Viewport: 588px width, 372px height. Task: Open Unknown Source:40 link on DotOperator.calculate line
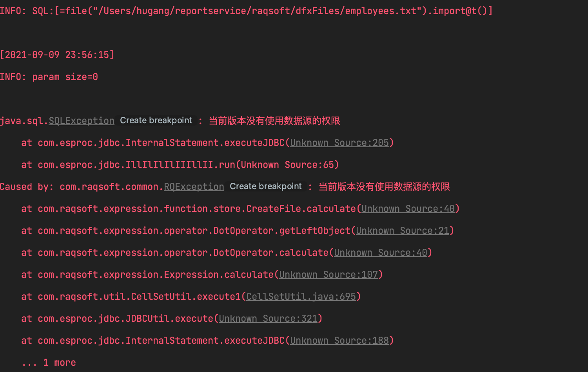tap(381, 253)
